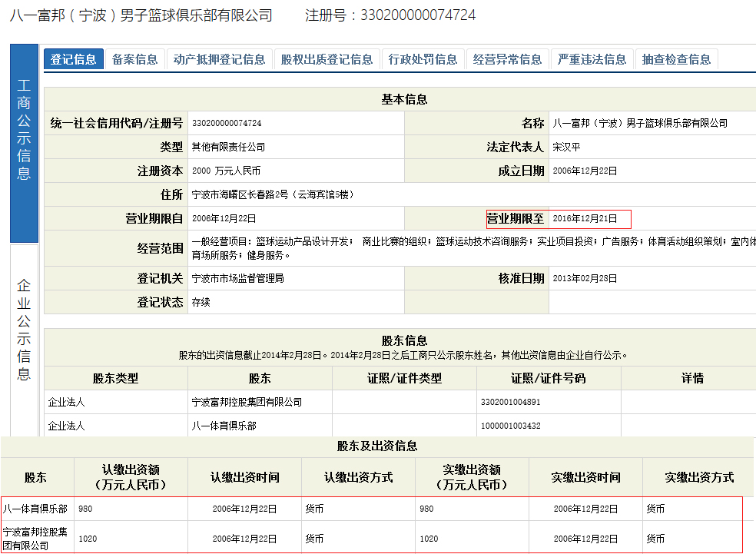756x554 pixels.
Task: Click registration status 存续
Action: pyautogui.click(x=201, y=302)
